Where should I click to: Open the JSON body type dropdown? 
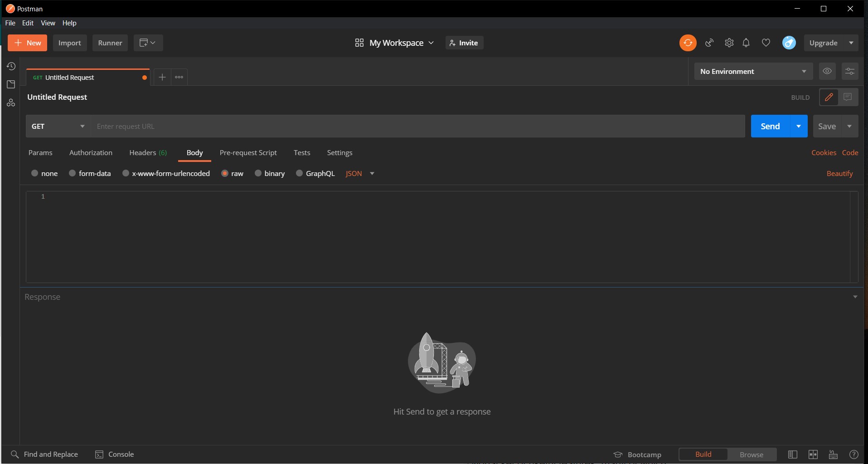pyautogui.click(x=360, y=173)
